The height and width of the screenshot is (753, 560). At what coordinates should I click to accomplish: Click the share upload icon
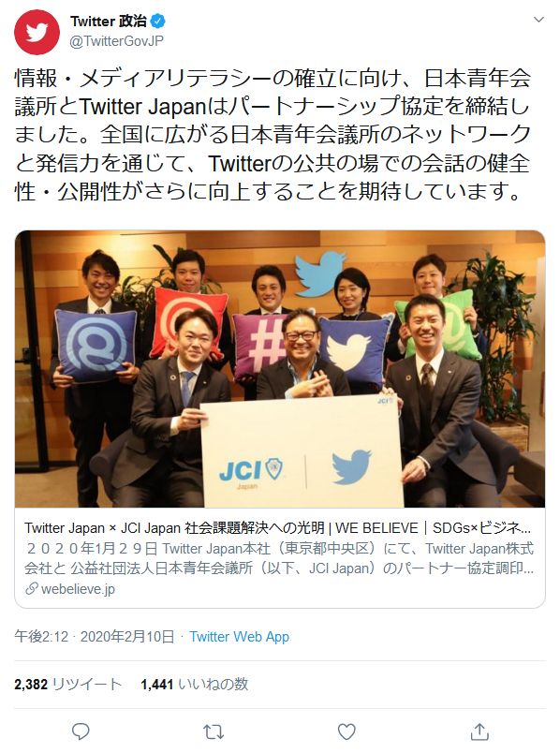[x=479, y=731]
